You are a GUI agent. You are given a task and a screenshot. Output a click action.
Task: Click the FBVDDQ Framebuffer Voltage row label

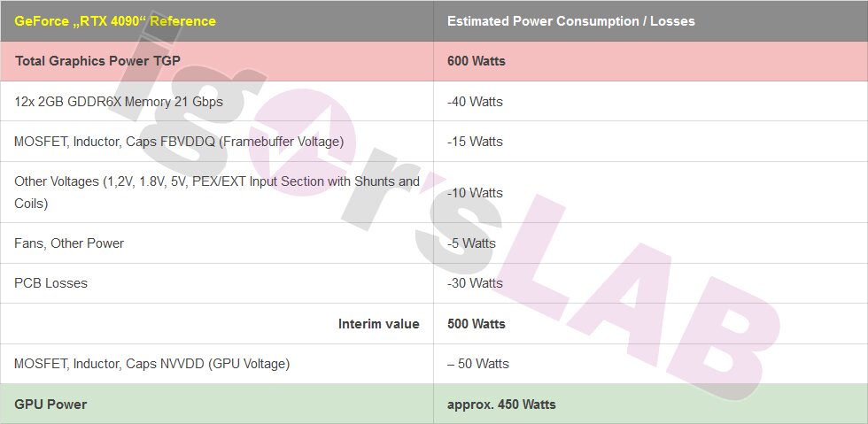(179, 142)
